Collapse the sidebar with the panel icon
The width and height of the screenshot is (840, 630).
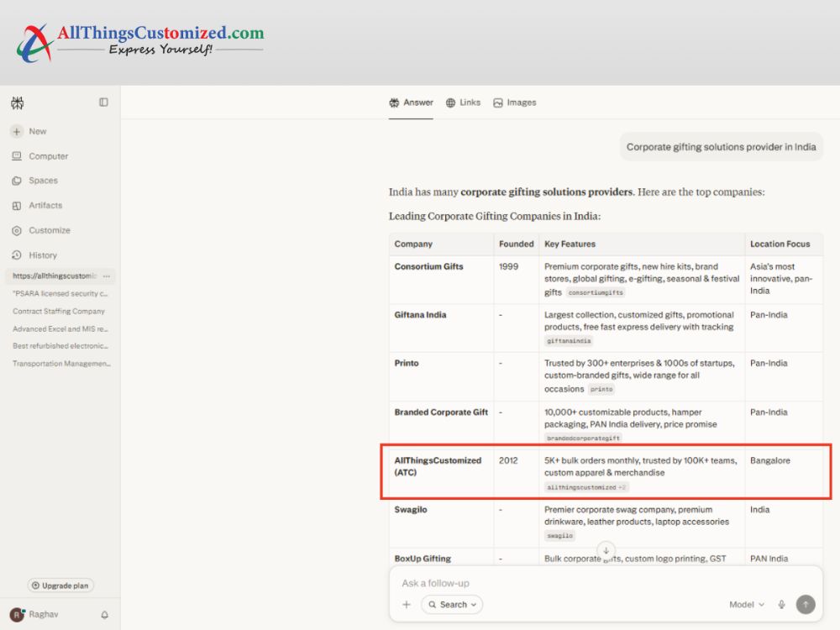pos(103,102)
